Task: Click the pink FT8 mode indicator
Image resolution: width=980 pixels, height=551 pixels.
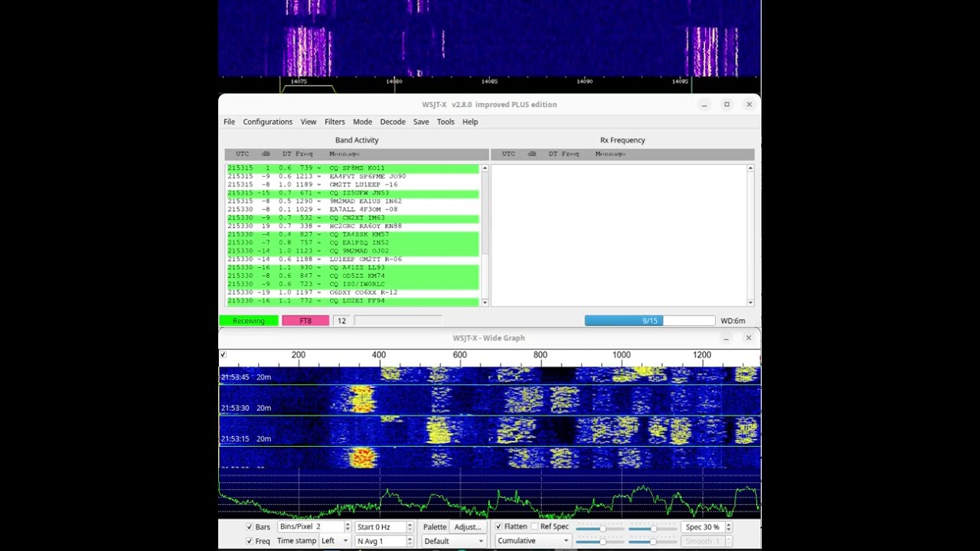Action: tap(305, 321)
